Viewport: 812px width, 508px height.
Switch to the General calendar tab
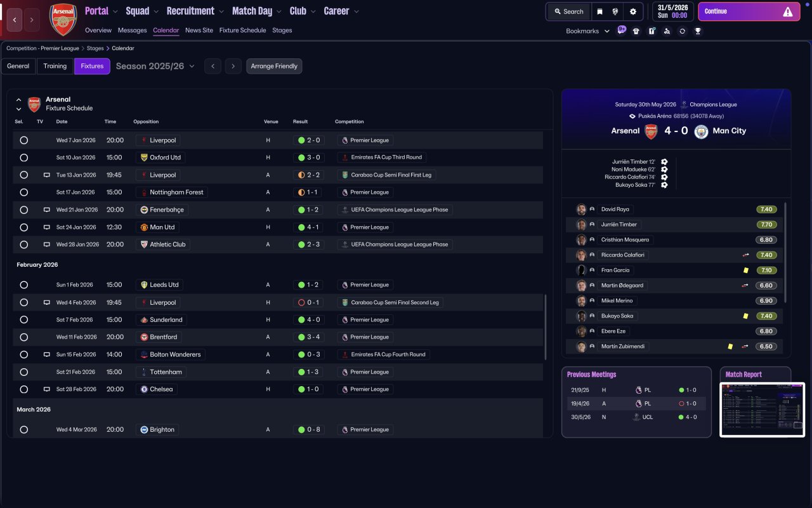tap(18, 66)
